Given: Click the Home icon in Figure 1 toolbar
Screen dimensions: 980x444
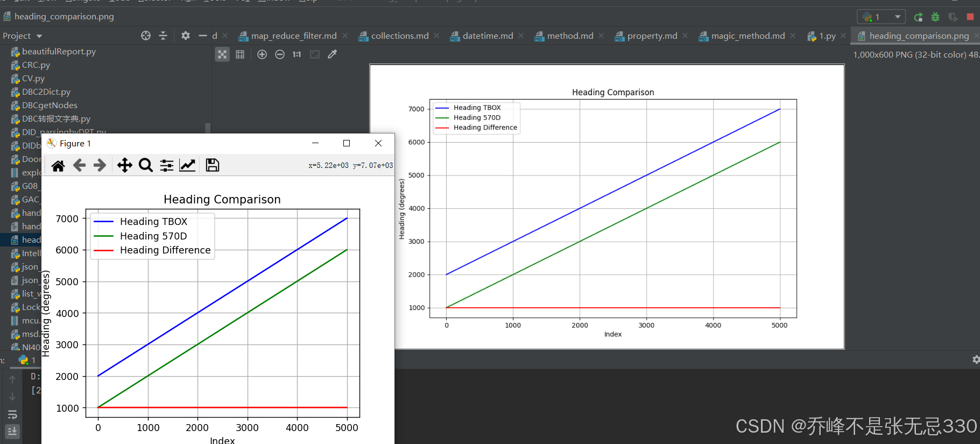Looking at the screenshot, I should point(58,165).
